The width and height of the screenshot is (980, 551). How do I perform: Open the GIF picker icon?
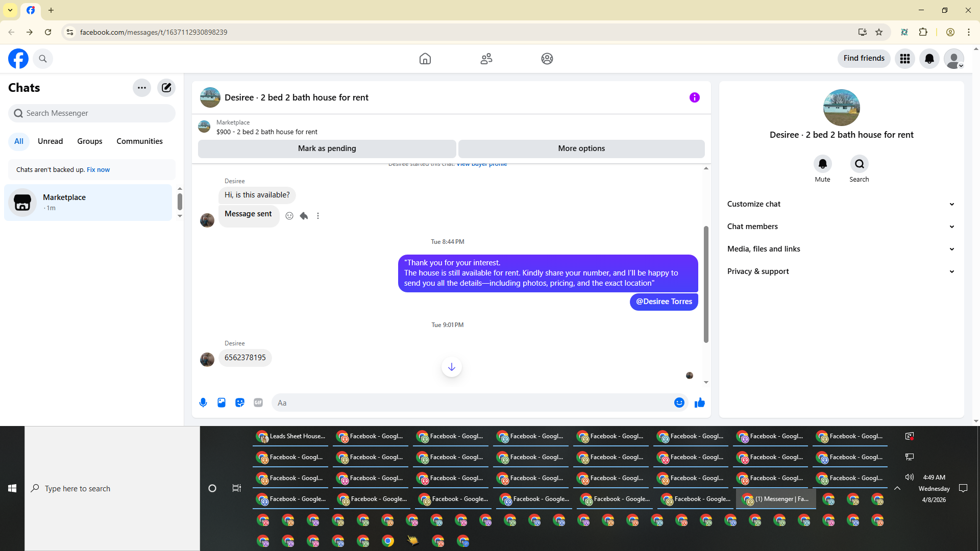point(258,403)
